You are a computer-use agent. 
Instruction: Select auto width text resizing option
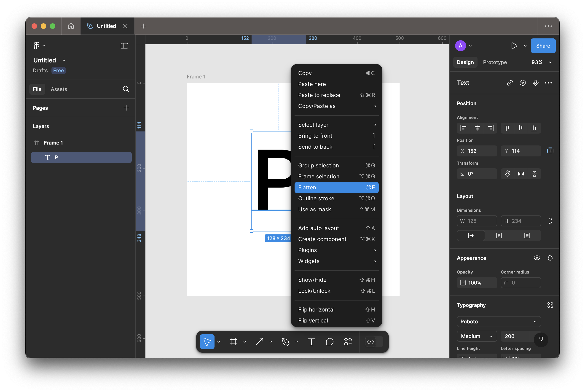pos(471,236)
